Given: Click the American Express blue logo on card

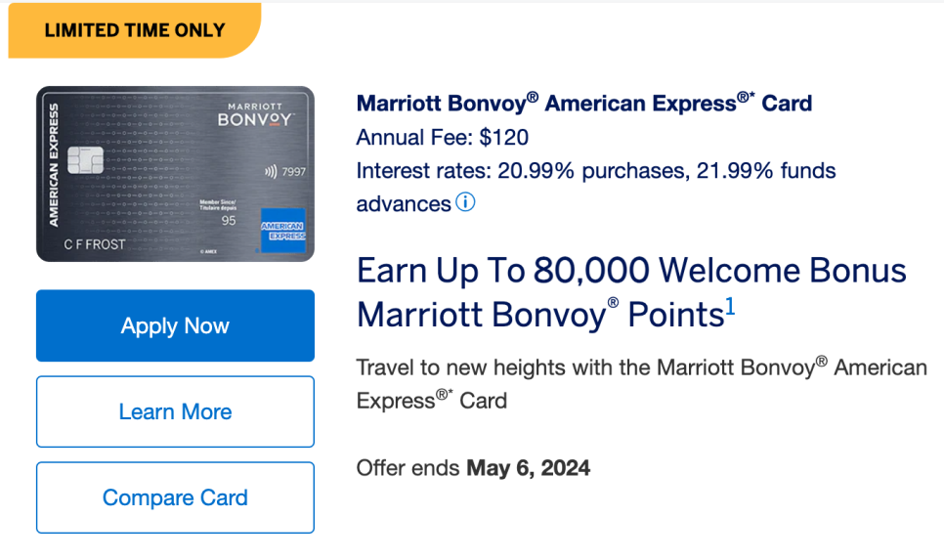Looking at the screenshot, I should tap(283, 230).
